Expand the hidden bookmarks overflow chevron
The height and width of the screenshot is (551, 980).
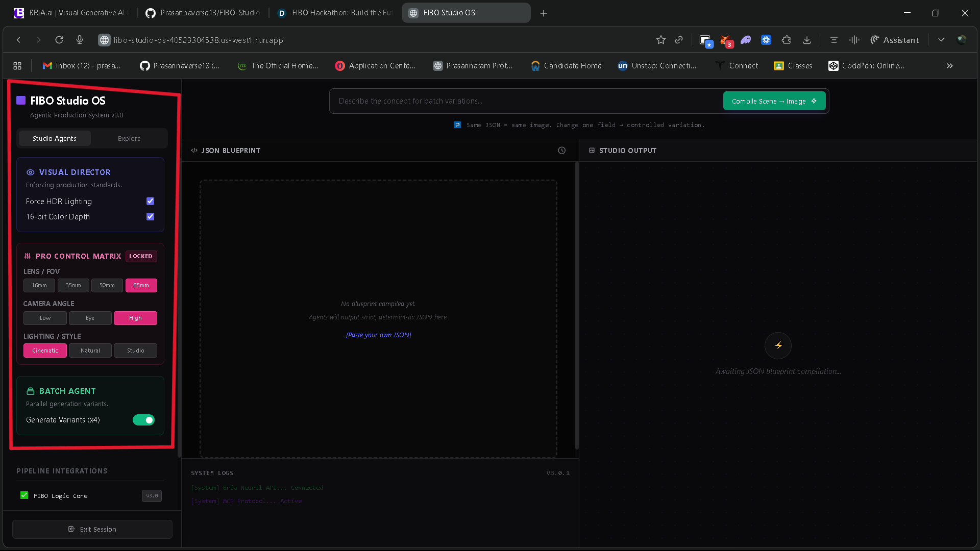[949, 66]
